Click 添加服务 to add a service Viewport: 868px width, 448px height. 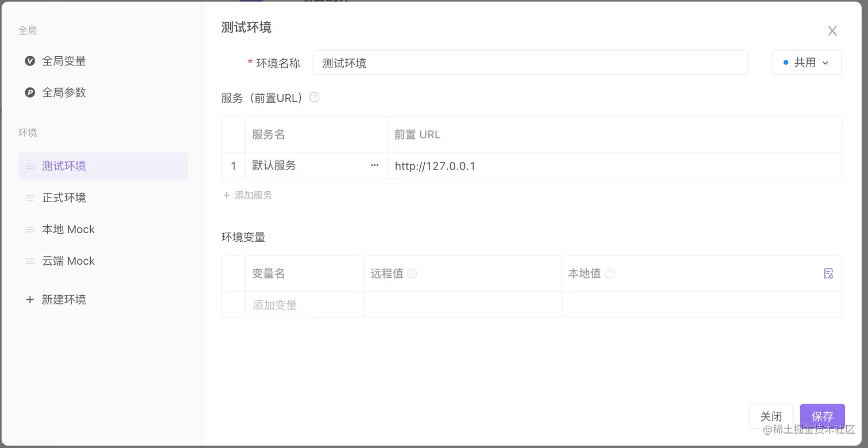pos(247,195)
